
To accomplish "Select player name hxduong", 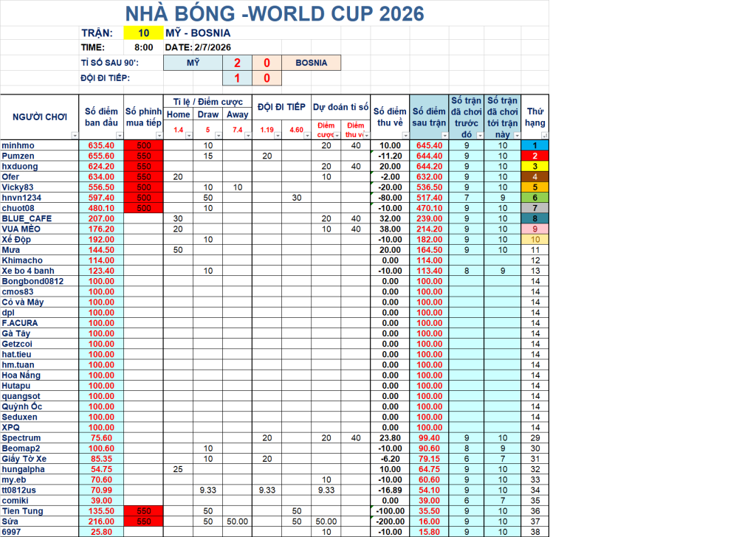I will (x=20, y=166).
